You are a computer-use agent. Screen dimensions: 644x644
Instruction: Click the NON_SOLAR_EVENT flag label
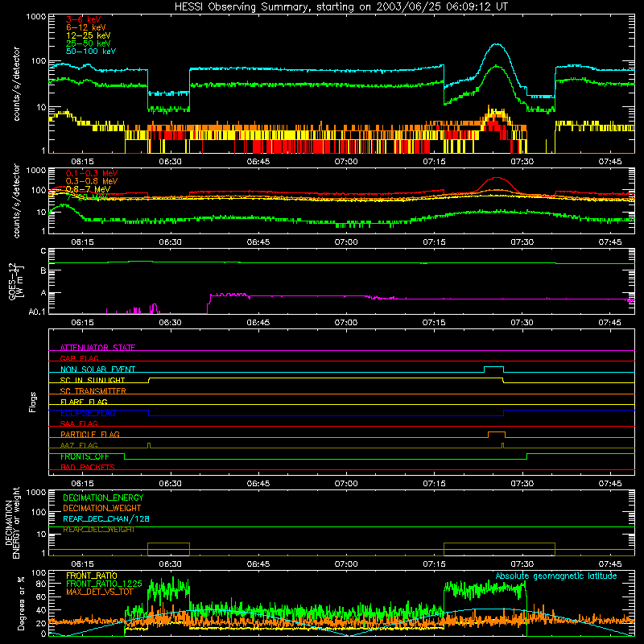[x=97, y=369]
